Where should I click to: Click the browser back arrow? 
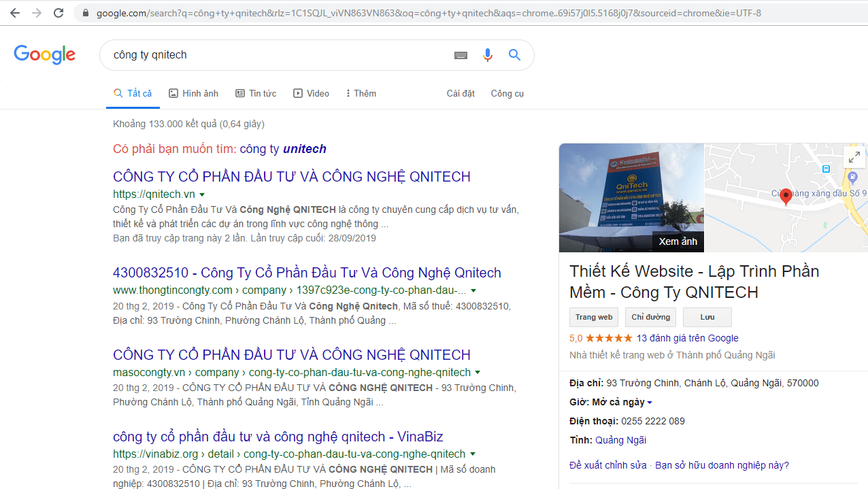tap(14, 13)
